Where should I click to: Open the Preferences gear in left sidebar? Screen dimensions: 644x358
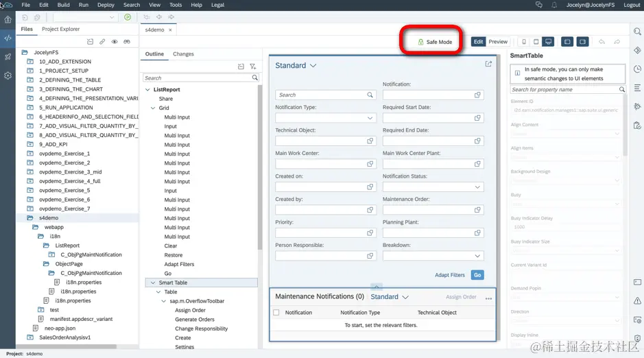click(x=8, y=75)
